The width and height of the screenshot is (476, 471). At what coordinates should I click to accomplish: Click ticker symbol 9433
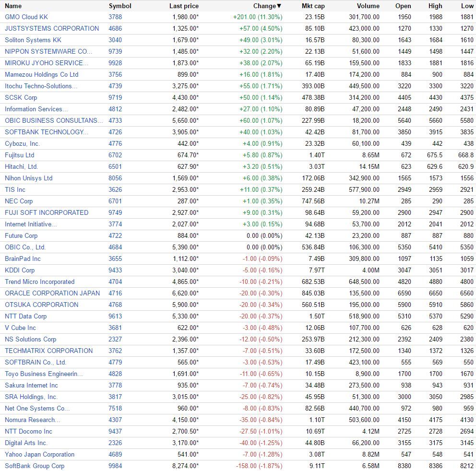[x=115, y=271]
